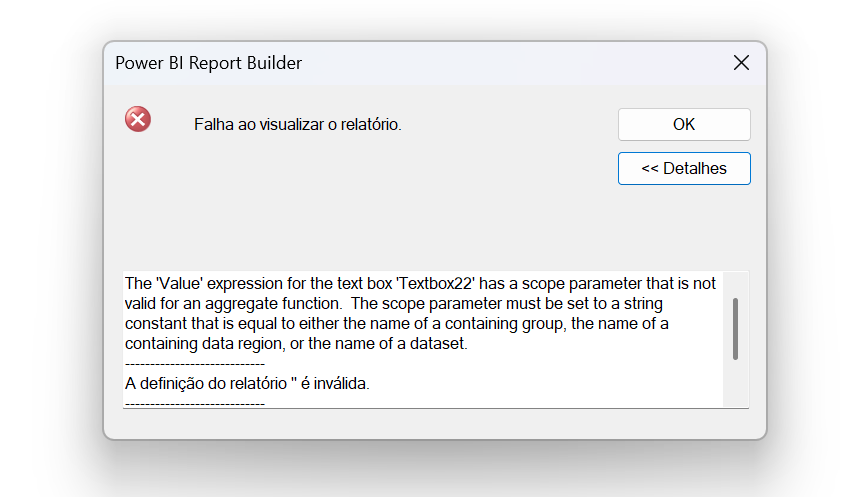Click 'é inválida' in the details text
This screenshot has width=842, height=497.
click(x=335, y=384)
